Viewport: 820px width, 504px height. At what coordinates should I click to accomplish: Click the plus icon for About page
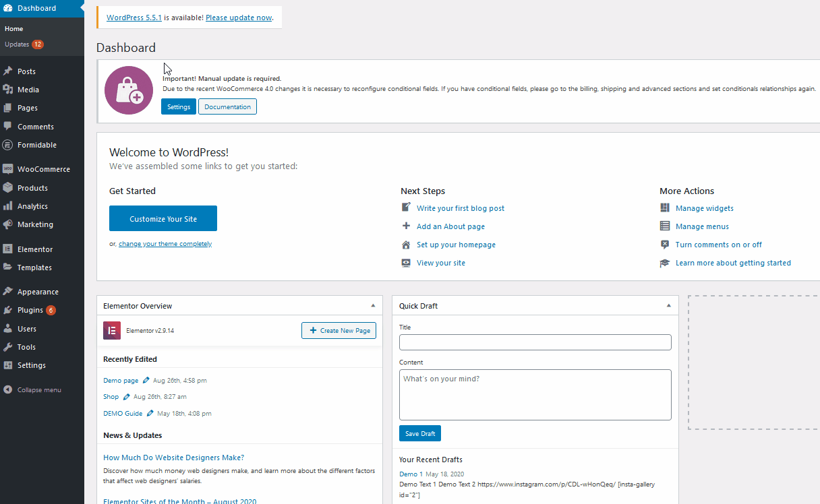406,226
